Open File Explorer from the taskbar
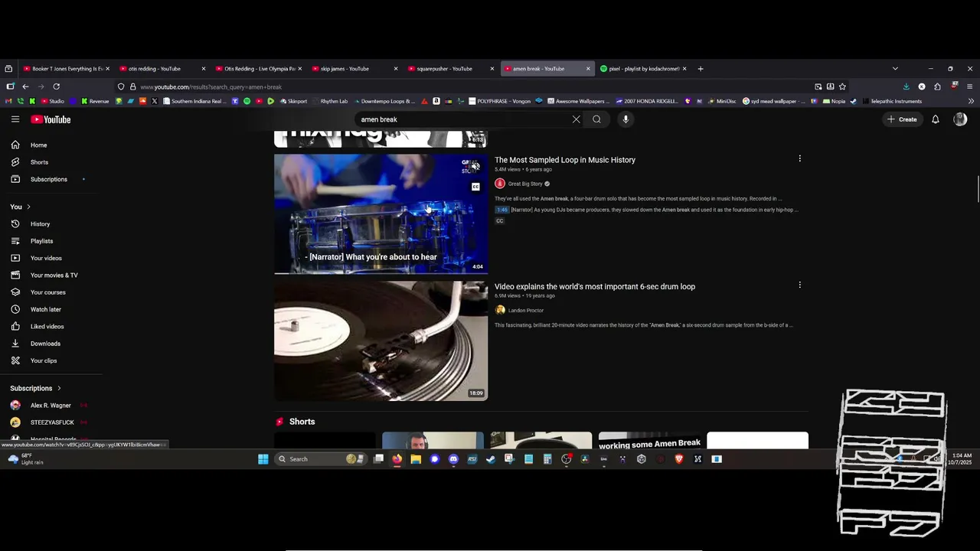This screenshot has width=980, height=551. point(416,459)
